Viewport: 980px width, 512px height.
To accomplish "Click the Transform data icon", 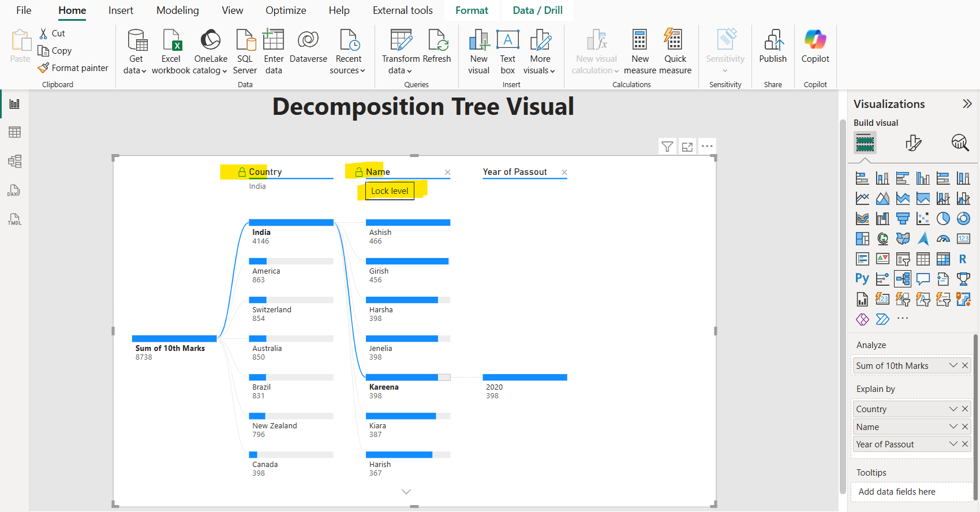I will pyautogui.click(x=401, y=41).
